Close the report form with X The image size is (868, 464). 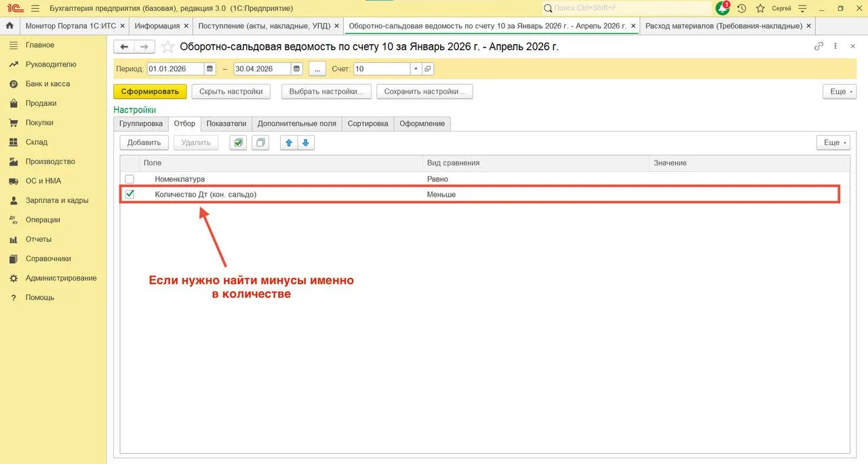point(851,46)
